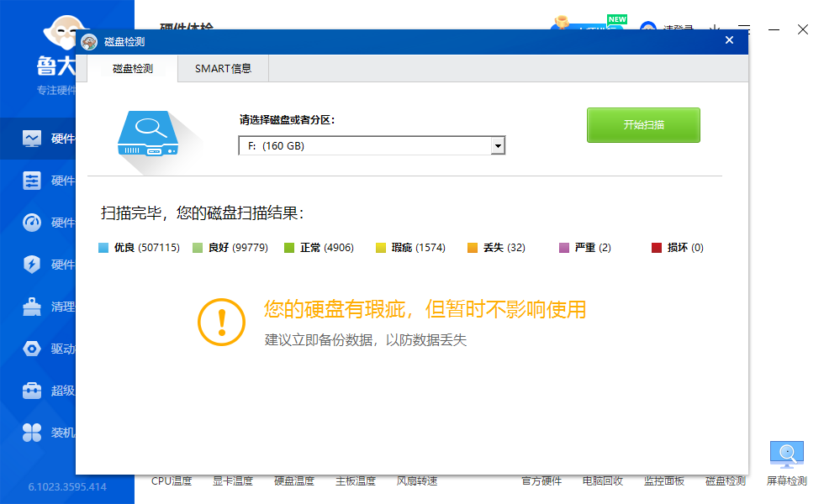
Task: Expand the disk partition dropdown arrow
Action: click(x=498, y=146)
